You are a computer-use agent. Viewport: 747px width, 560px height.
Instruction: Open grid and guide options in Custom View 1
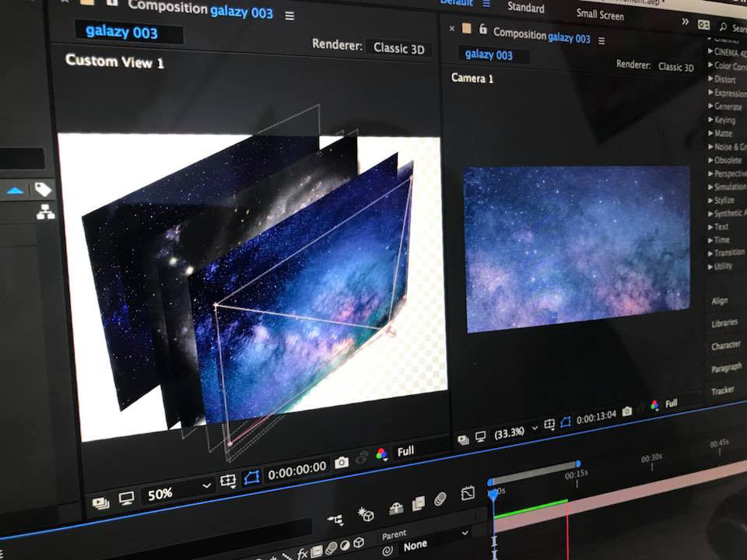(x=228, y=481)
